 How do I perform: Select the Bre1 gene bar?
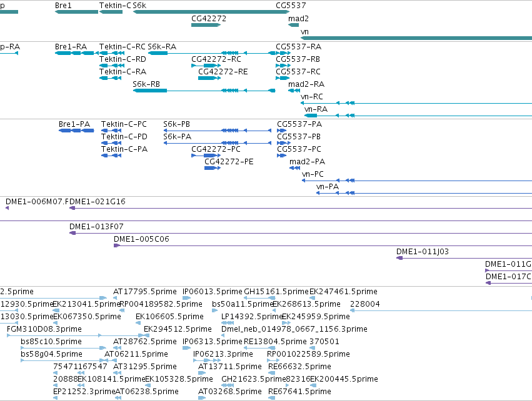(77, 12)
